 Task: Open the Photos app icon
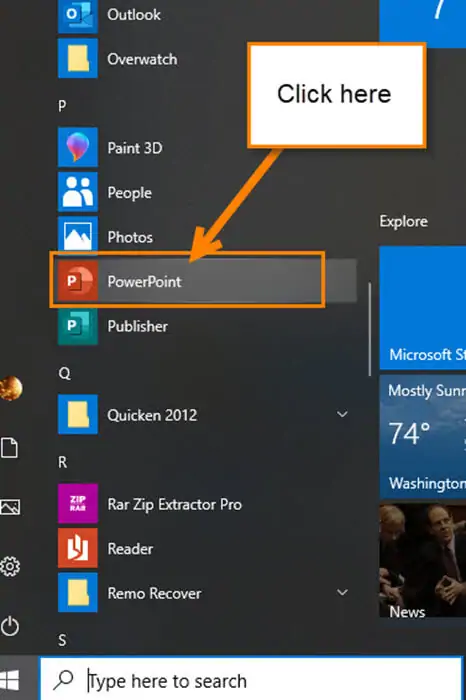tap(78, 234)
